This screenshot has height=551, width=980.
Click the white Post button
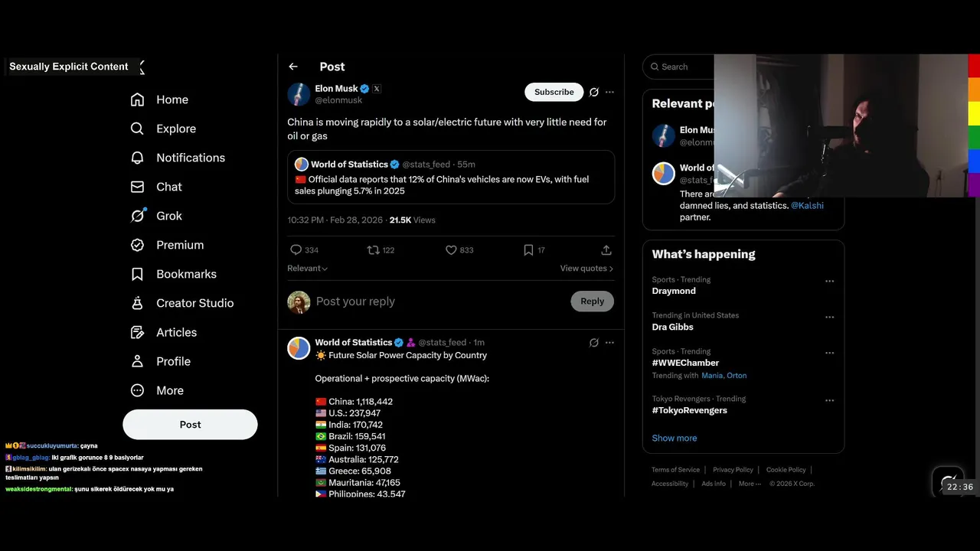(190, 425)
